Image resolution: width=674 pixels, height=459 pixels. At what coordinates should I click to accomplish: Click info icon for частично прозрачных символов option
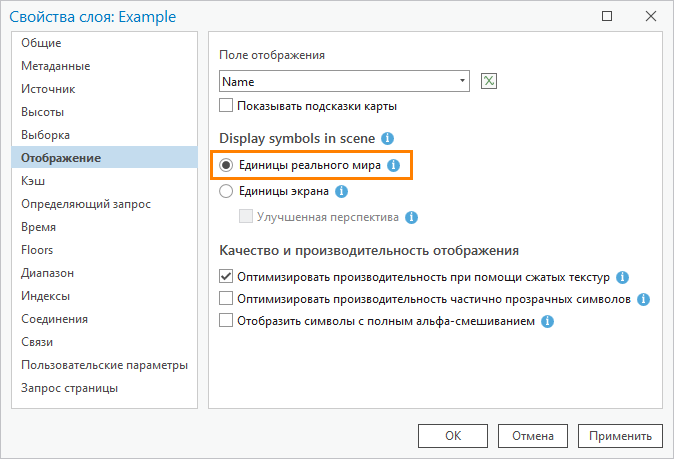[x=643, y=299]
